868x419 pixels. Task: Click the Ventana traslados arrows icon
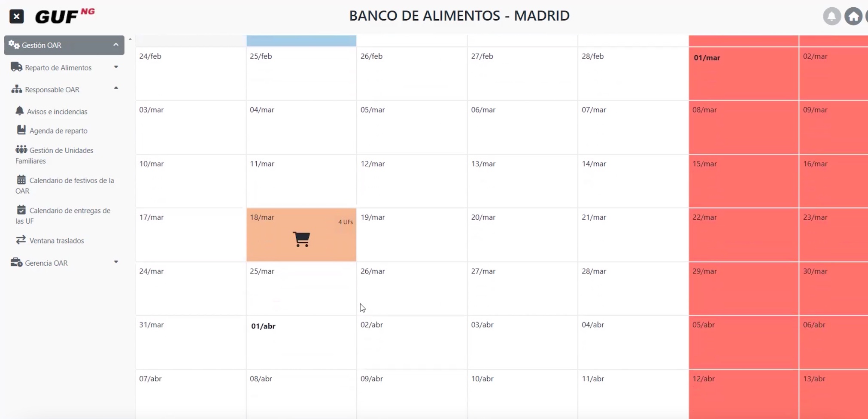tap(21, 240)
